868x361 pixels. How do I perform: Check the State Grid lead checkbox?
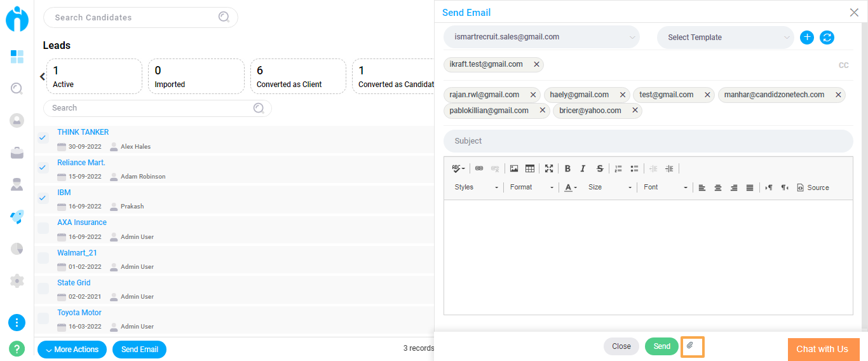click(x=43, y=288)
